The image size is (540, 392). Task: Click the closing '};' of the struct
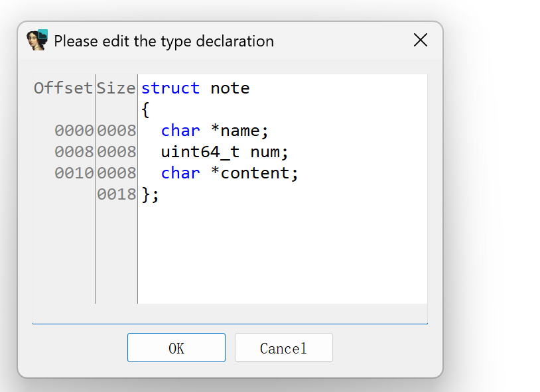(151, 194)
